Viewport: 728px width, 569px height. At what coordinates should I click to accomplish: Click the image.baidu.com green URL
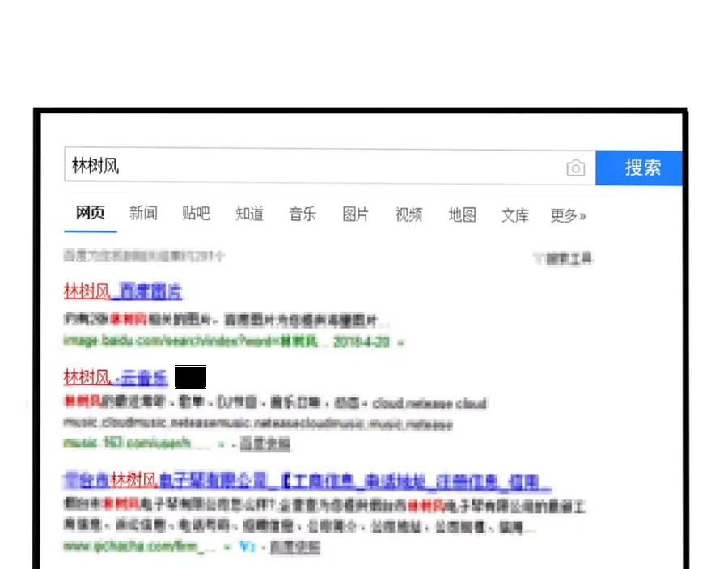190,342
